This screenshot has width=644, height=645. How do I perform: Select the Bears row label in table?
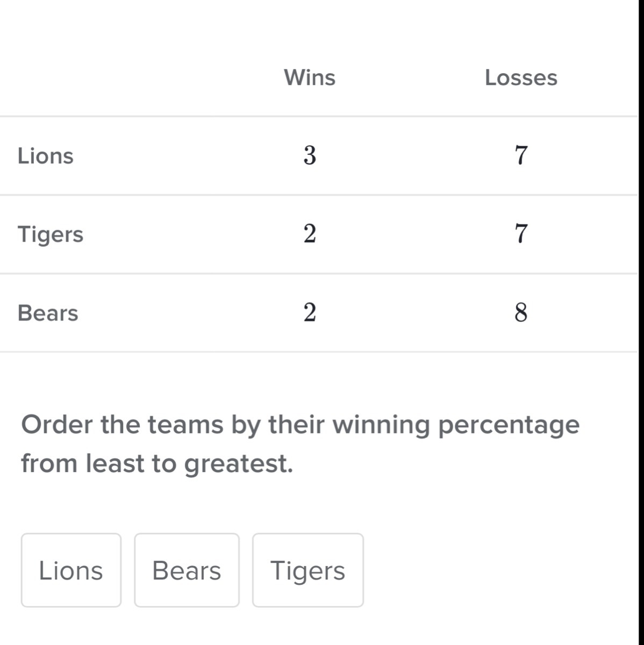click(x=48, y=313)
